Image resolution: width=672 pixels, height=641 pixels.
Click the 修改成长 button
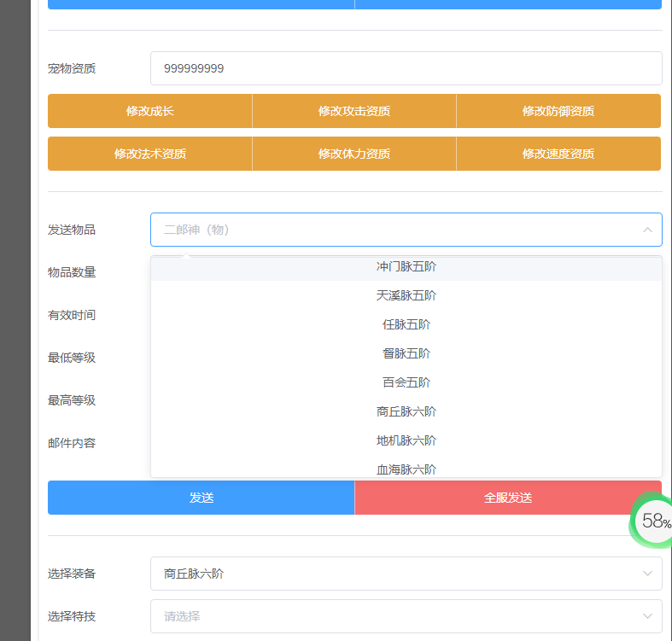pos(149,111)
